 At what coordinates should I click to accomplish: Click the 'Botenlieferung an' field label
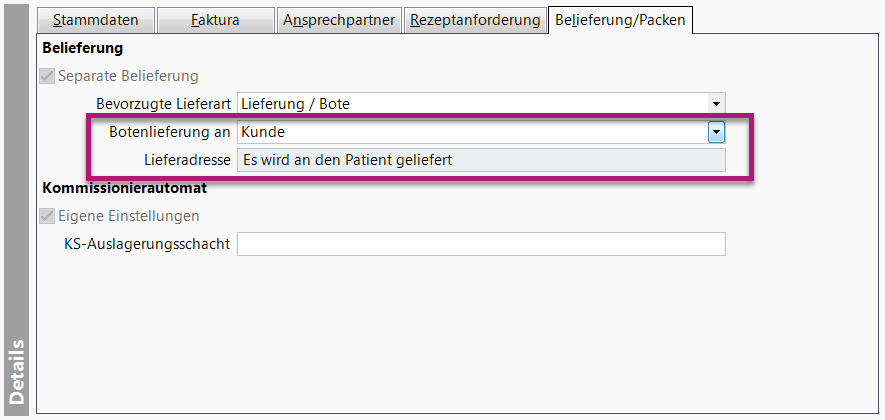coord(170,131)
